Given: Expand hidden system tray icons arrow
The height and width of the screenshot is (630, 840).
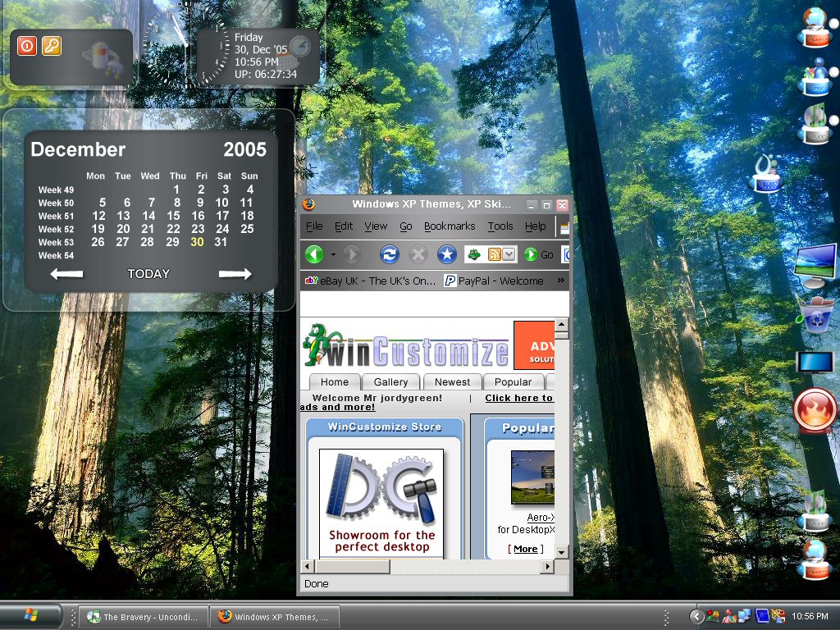Looking at the screenshot, I should coord(696,617).
